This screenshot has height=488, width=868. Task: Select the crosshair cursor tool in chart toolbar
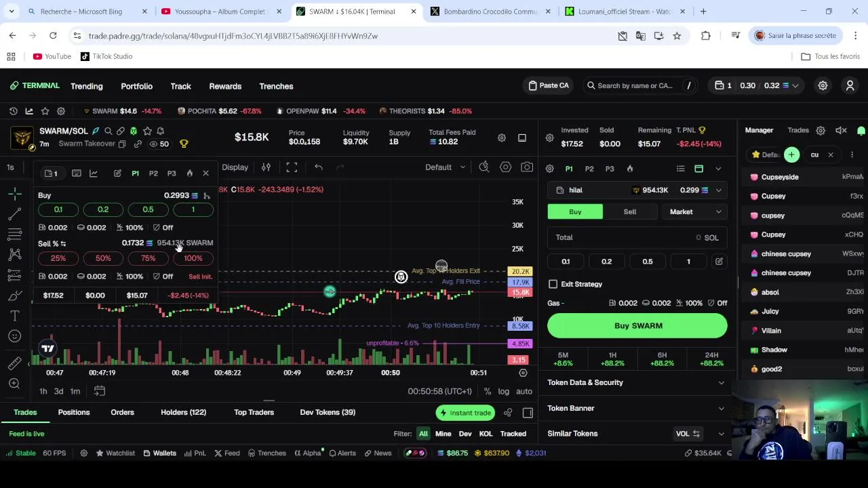pos(14,195)
